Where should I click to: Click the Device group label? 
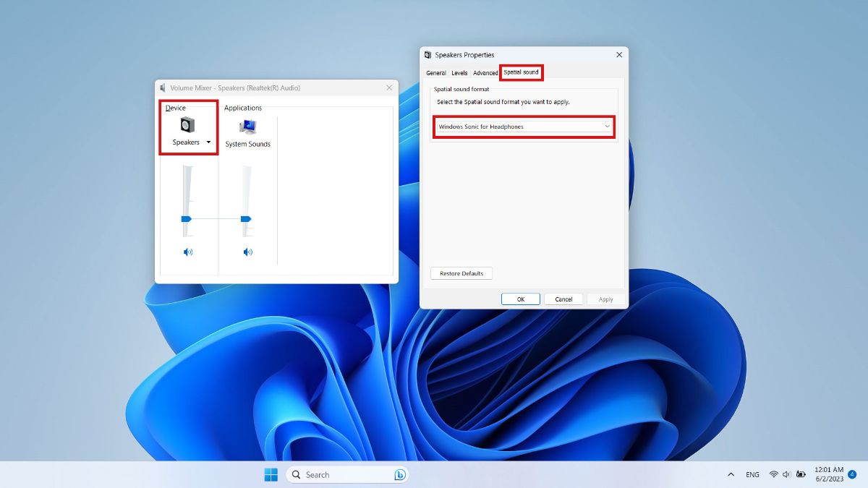[x=176, y=108]
